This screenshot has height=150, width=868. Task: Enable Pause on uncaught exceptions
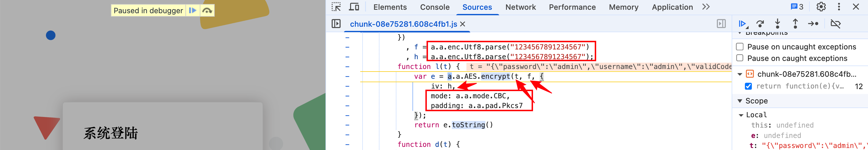740,47
